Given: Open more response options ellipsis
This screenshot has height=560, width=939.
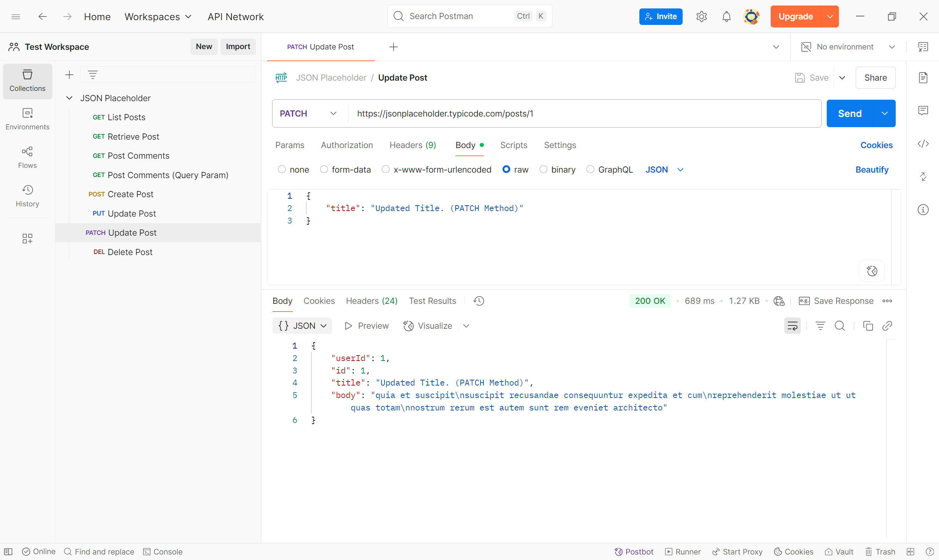Looking at the screenshot, I should point(887,301).
